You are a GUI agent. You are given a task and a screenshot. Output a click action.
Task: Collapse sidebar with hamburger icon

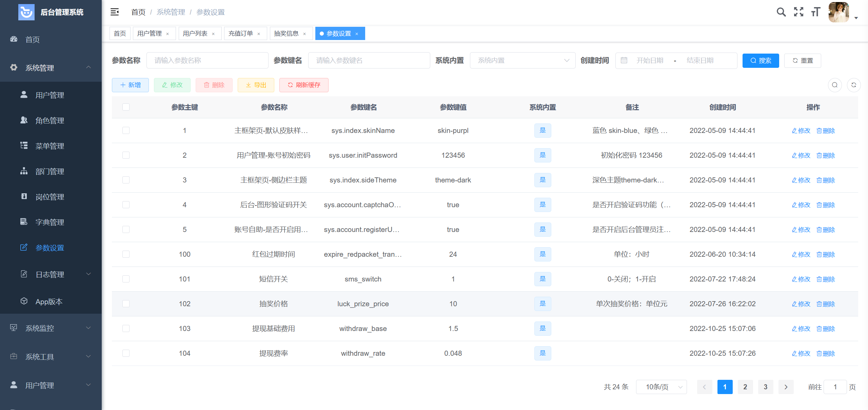point(115,12)
